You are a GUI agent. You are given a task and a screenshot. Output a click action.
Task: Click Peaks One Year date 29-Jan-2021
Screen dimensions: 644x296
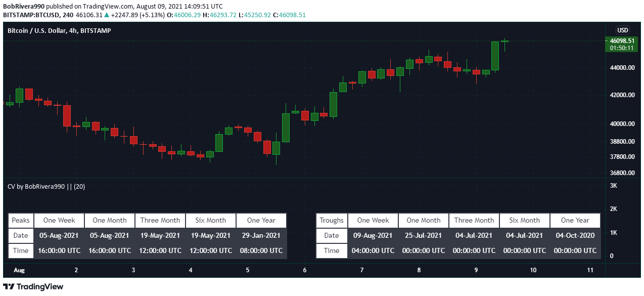click(261, 235)
